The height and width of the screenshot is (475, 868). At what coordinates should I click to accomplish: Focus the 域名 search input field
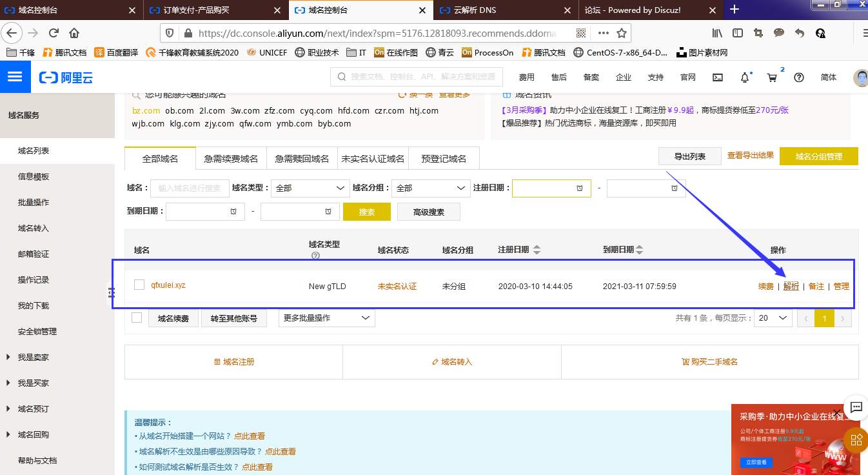190,188
